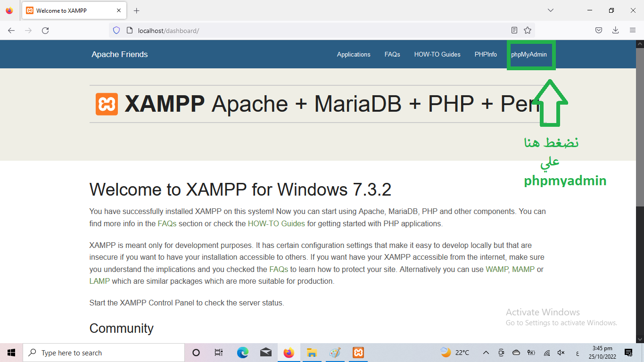Screen dimensions: 644x362
Task: Follow the WAMP link in the text
Action: [x=497, y=270]
